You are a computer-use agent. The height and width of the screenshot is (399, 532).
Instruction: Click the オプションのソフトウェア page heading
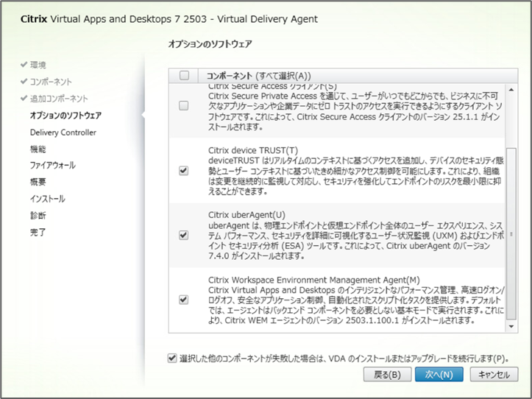[x=210, y=44]
